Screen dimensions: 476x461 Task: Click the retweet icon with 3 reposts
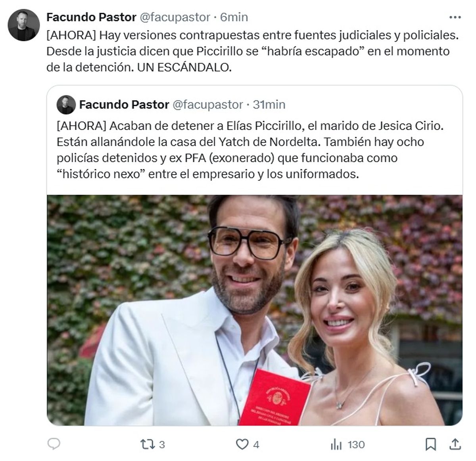[x=148, y=444]
